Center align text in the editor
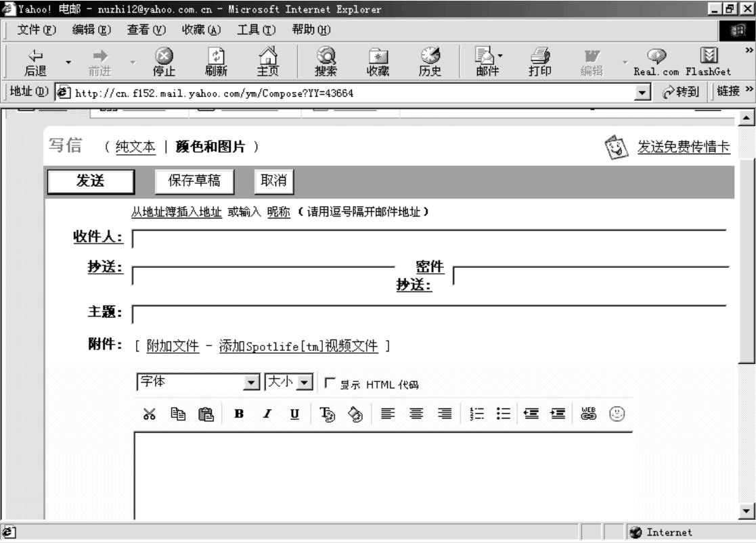The image size is (756, 543). (x=416, y=414)
